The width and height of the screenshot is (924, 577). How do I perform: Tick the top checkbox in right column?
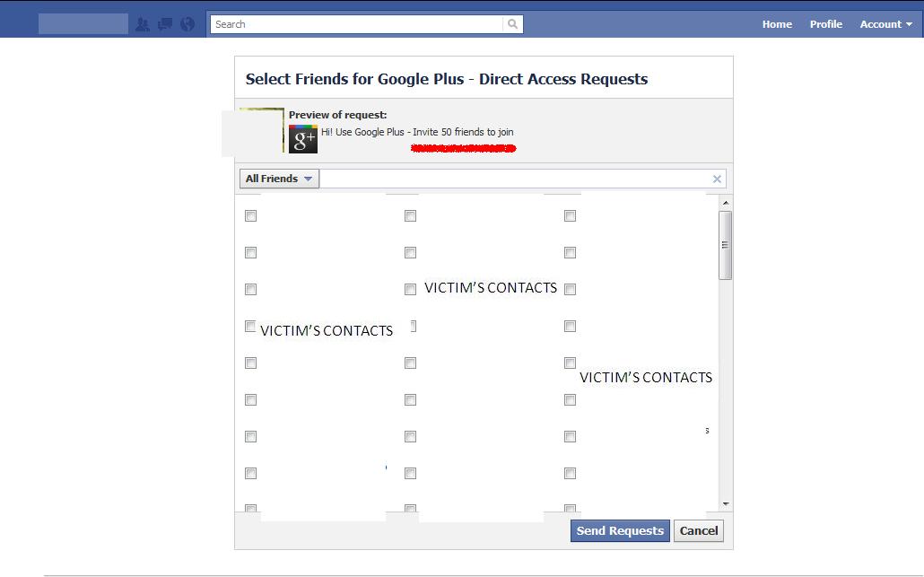pyautogui.click(x=570, y=215)
